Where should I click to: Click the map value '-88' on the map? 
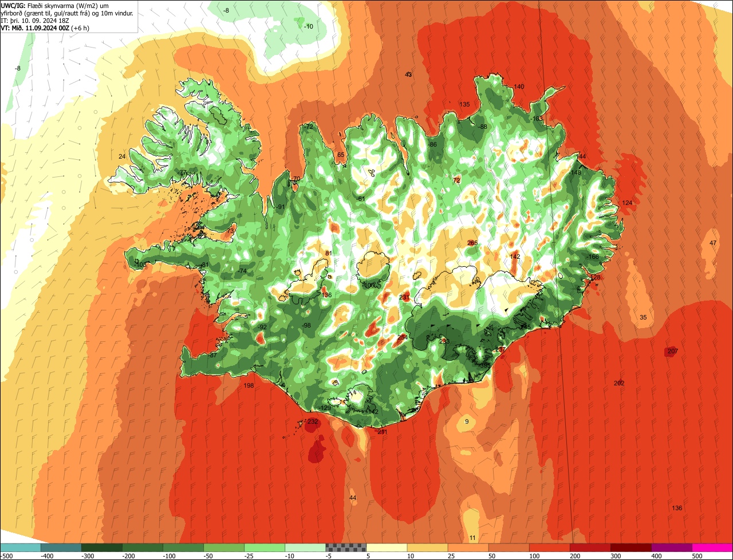tap(483, 127)
